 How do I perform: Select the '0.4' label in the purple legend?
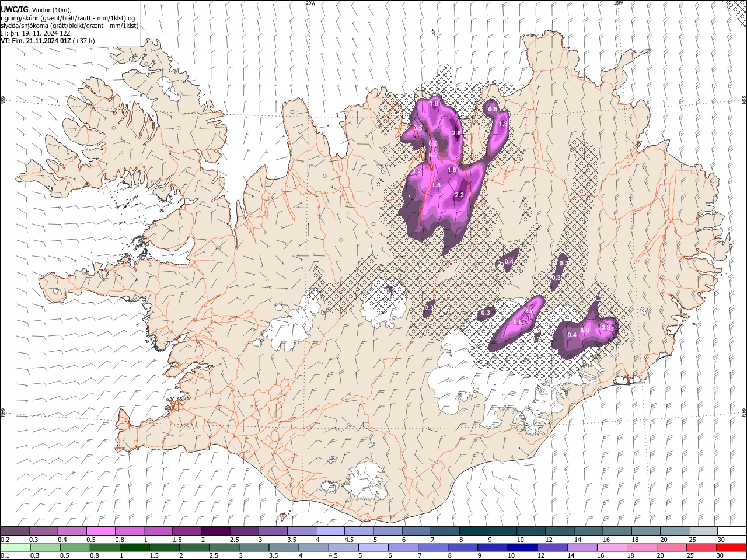(x=62, y=540)
